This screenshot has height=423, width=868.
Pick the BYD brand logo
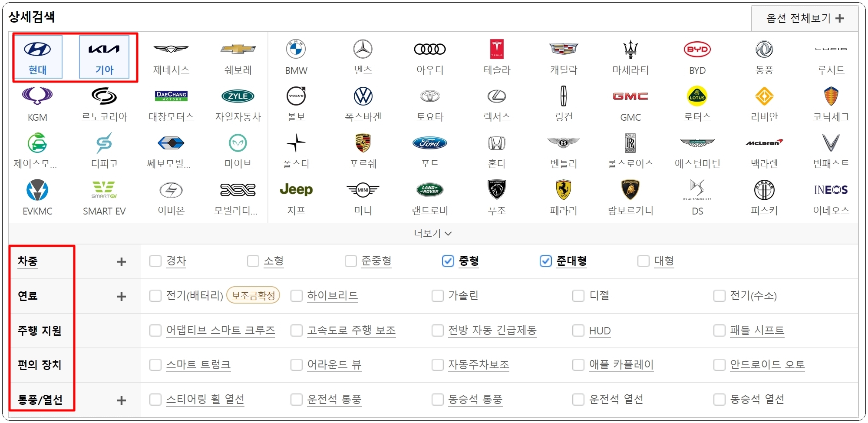pos(697,49)
